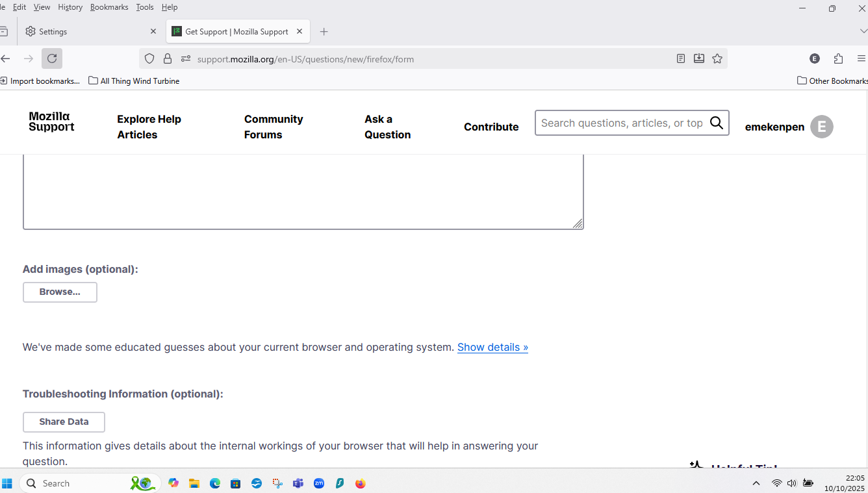Click the Mozilla Support logo

click(51, 121)
